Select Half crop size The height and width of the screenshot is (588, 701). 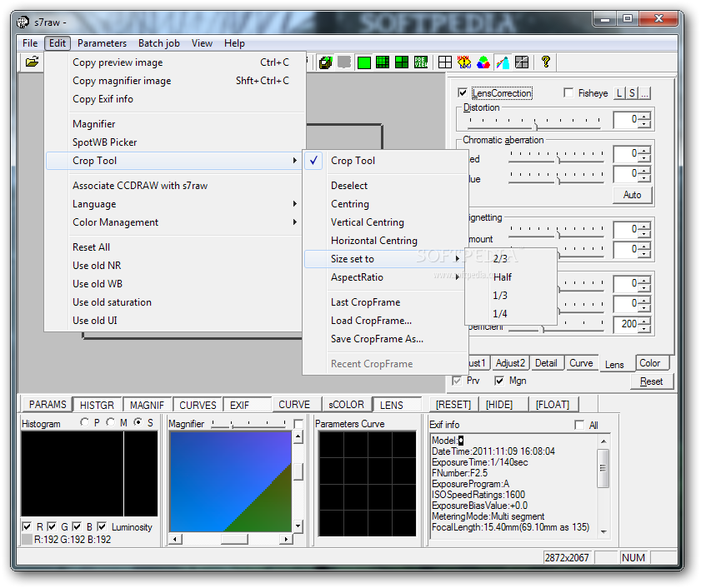click(511, 277)
